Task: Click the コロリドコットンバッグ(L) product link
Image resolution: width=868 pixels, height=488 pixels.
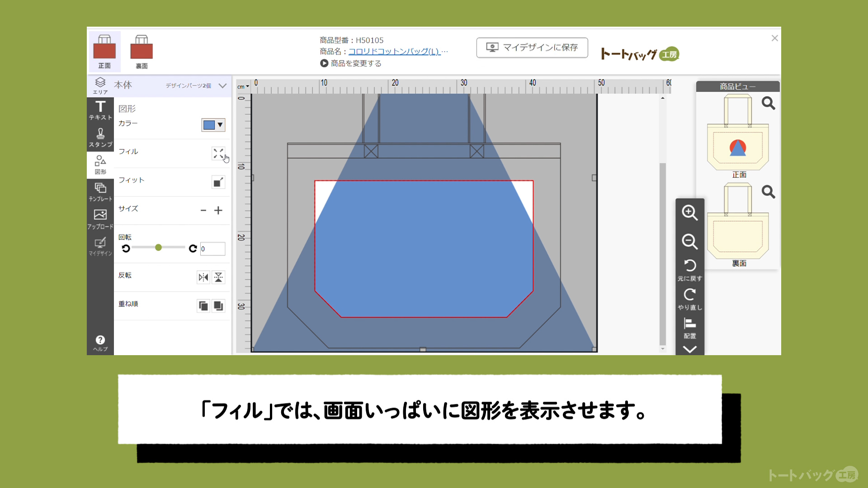Action: pos(394,52)
